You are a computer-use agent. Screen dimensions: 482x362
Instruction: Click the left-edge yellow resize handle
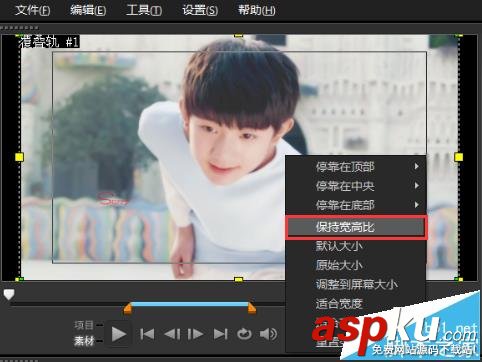[19, 157]
